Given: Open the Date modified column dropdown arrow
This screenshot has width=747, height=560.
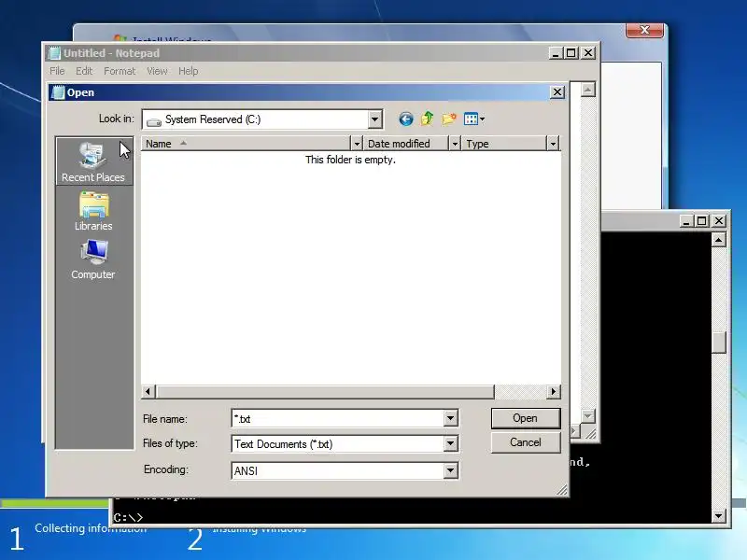Looking at the screenshot, I should 455,144.
